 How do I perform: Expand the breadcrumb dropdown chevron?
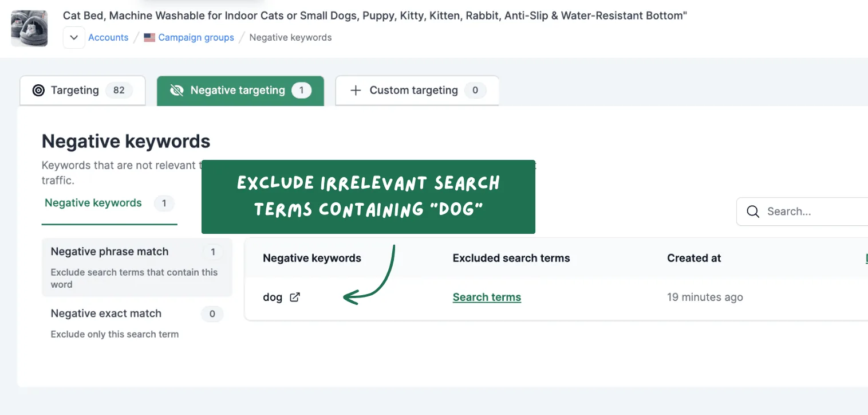pyautogui.click(x=74, y=37)
